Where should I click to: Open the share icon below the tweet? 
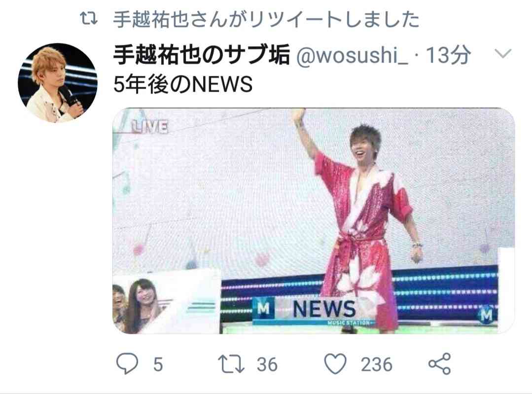[x=440, y=364]
